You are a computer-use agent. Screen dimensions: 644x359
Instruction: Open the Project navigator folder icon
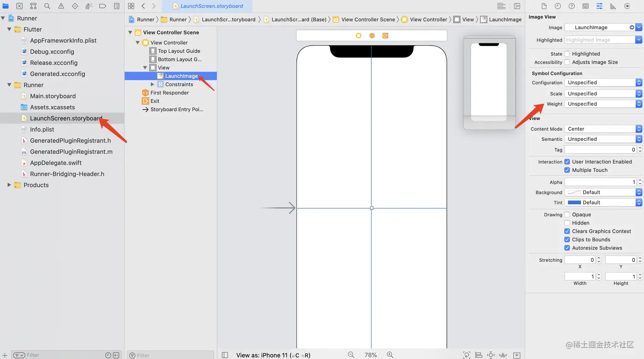pos(6,6)
